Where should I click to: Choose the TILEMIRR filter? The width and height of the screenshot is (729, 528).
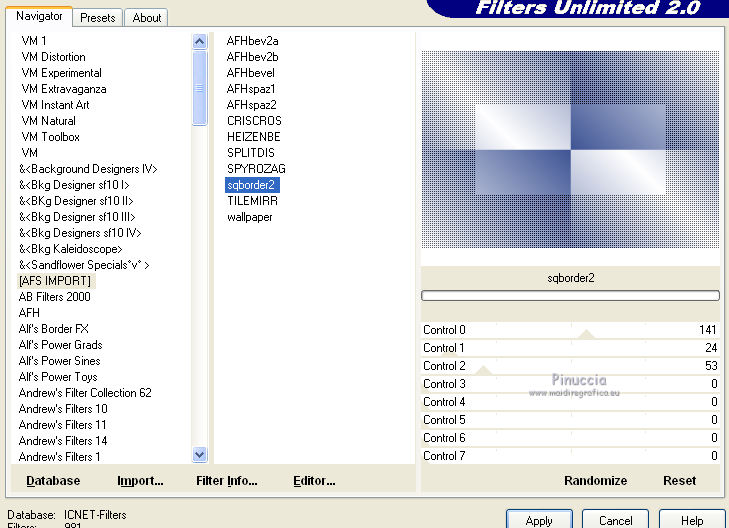[x=252, y=201]
